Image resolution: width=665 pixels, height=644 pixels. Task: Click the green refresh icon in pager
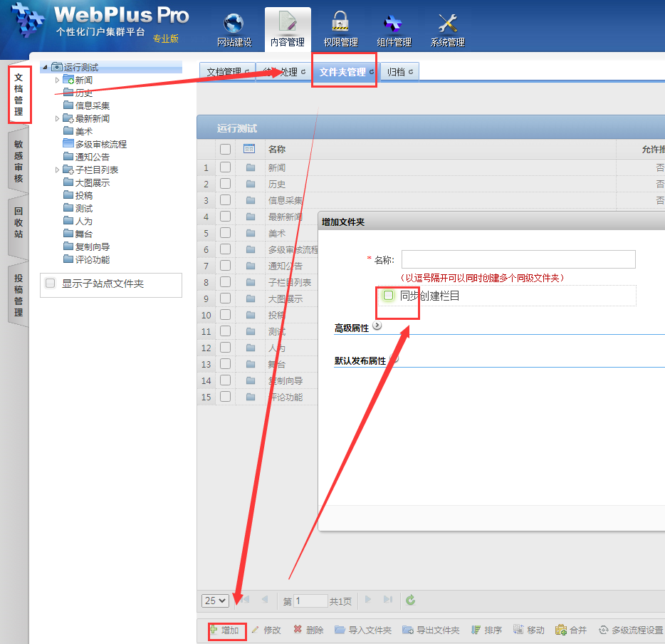click(411, 601)
